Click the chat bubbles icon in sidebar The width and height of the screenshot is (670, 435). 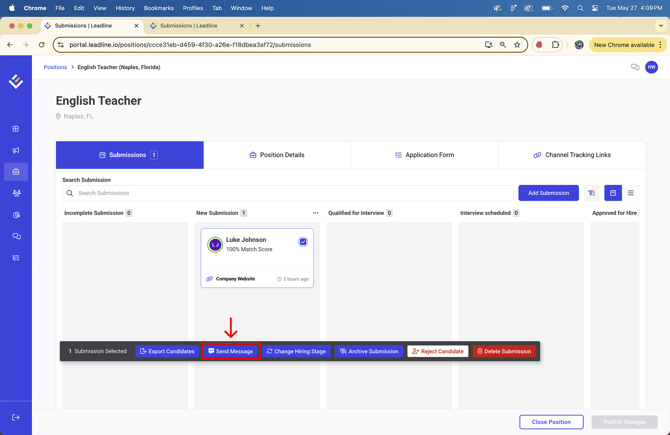point(16,236)
